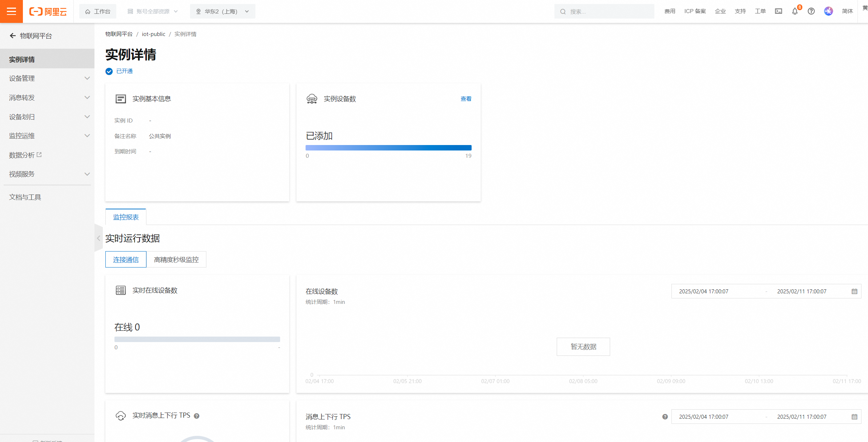Click 物联网平台 breadcrumb link
This screenshot has height=442, width=868.
[119, 34]
